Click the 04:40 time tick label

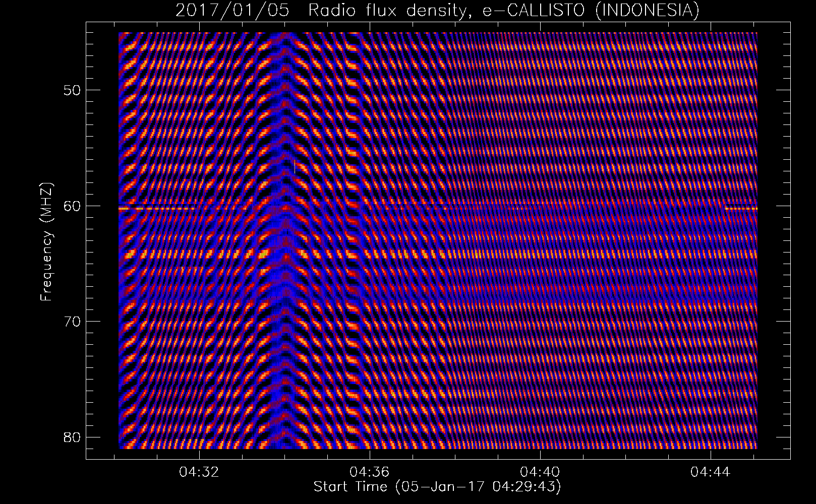point(540,472)
